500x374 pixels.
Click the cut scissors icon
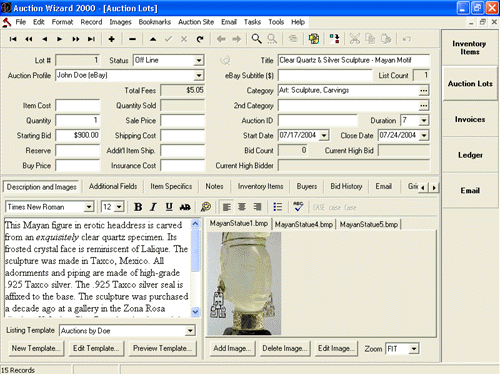[x=355, y=39]
